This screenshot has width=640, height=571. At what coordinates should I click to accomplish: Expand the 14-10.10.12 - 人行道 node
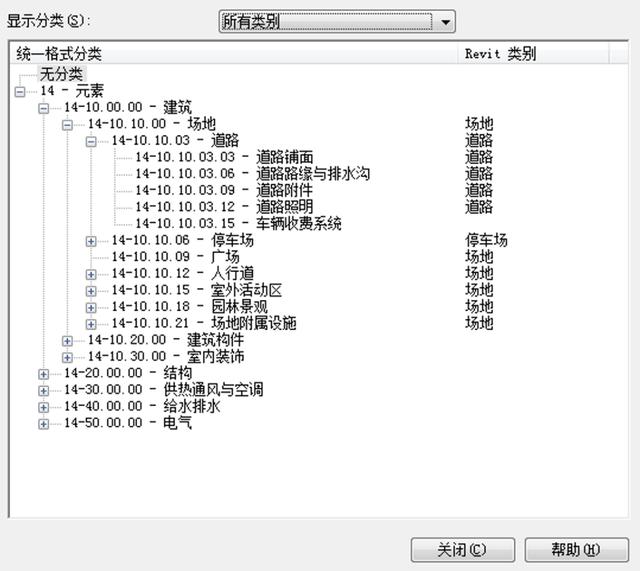tap(91, 275)
